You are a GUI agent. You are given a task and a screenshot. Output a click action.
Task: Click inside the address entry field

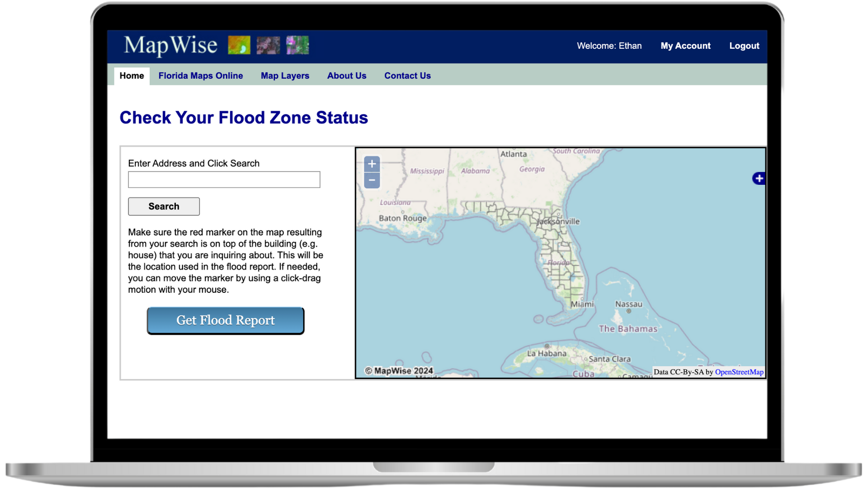224,179
